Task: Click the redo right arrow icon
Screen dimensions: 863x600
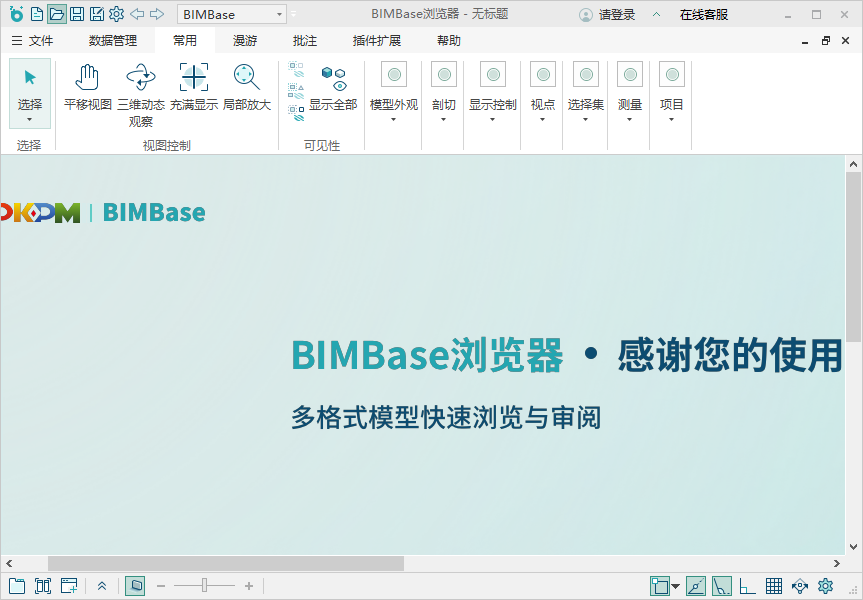Action: tap(157, 14)
